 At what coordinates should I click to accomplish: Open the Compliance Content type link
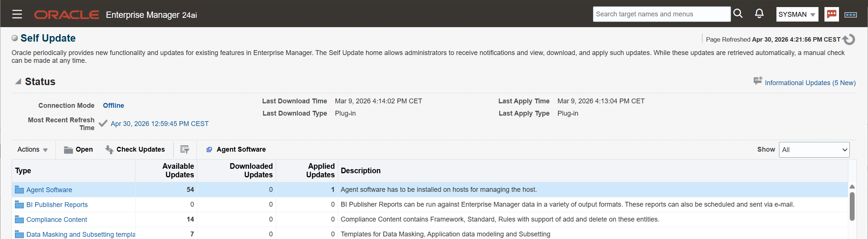[57, 220]
